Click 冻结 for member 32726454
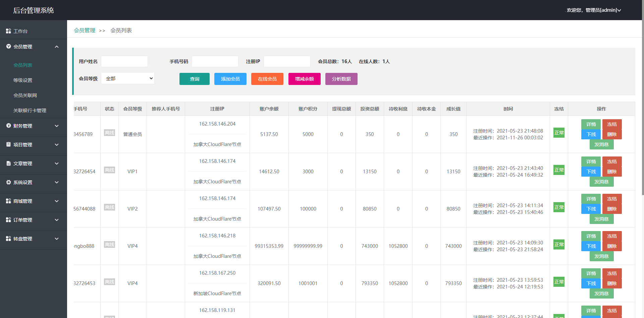Screen dimensions: 644x318 click(612, 162)
